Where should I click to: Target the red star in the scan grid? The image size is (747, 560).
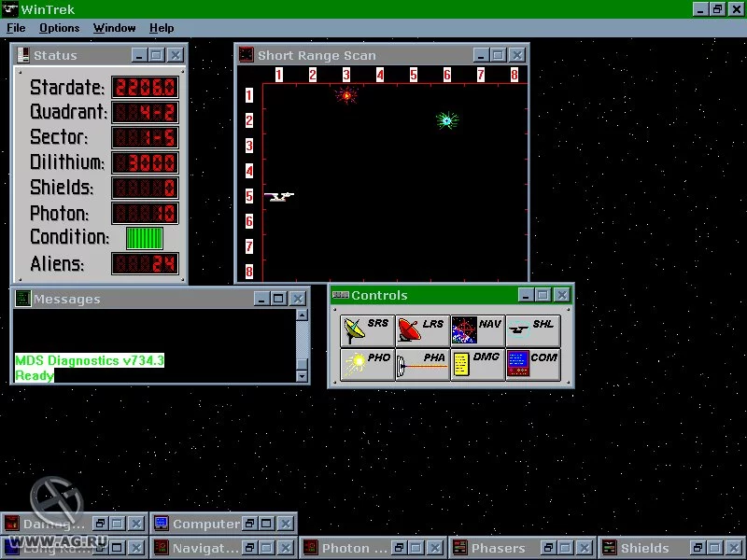pos(346,95)
